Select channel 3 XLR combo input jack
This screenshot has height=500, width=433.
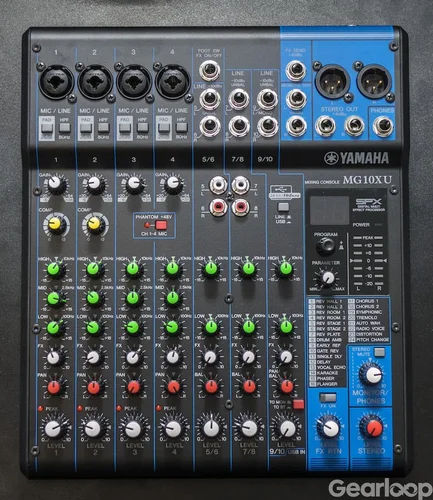[x=134, y=82]
